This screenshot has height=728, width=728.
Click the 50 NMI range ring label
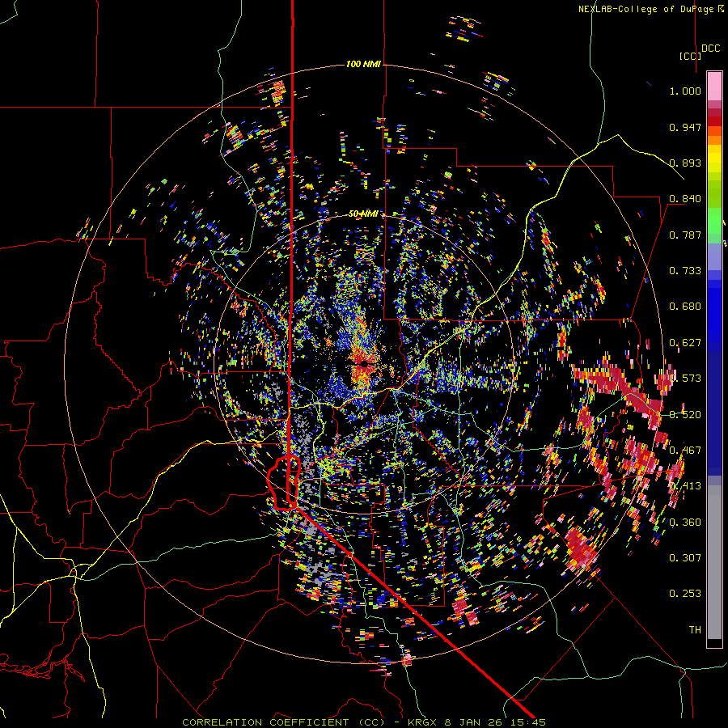click(x=363, y=214)
